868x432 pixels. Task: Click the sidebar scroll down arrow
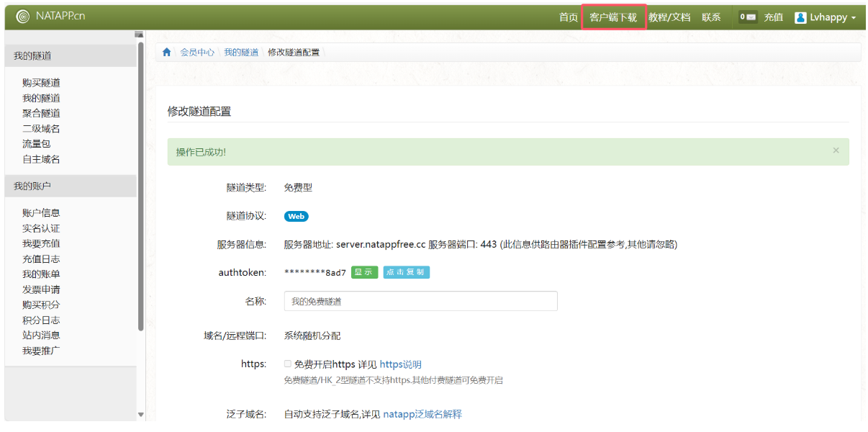click(141, 415)
